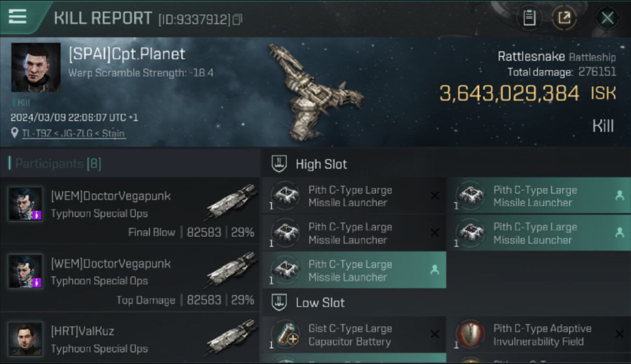Screen dimensions: 631x364
Task: Open the Final Blow DoctorVegapunk portrait
Action: pos(25,204)
